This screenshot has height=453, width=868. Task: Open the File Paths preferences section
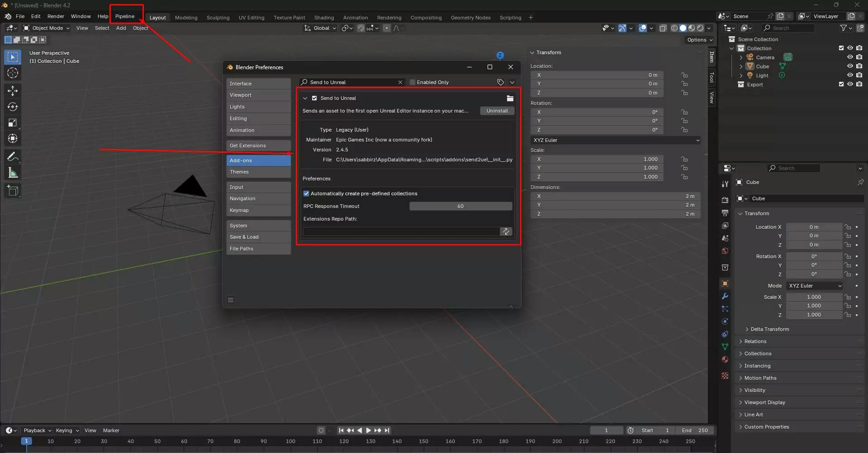point(258,249)
